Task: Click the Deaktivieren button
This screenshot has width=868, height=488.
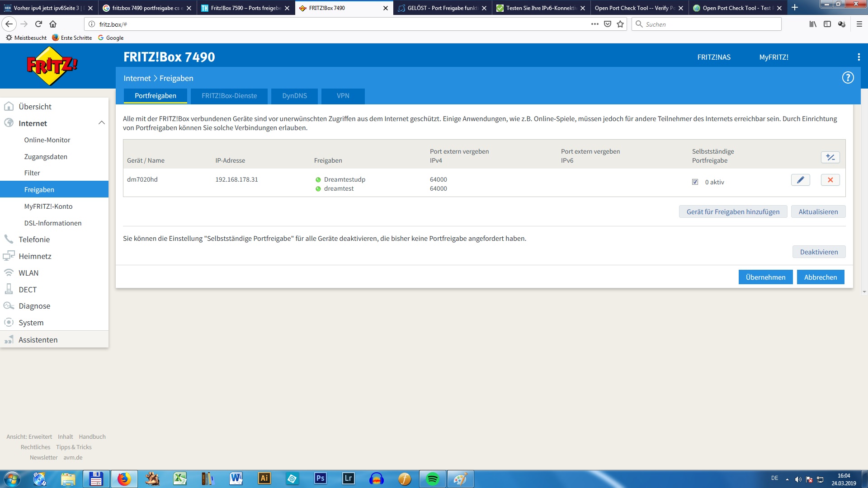Action: (x=819, y=252)
